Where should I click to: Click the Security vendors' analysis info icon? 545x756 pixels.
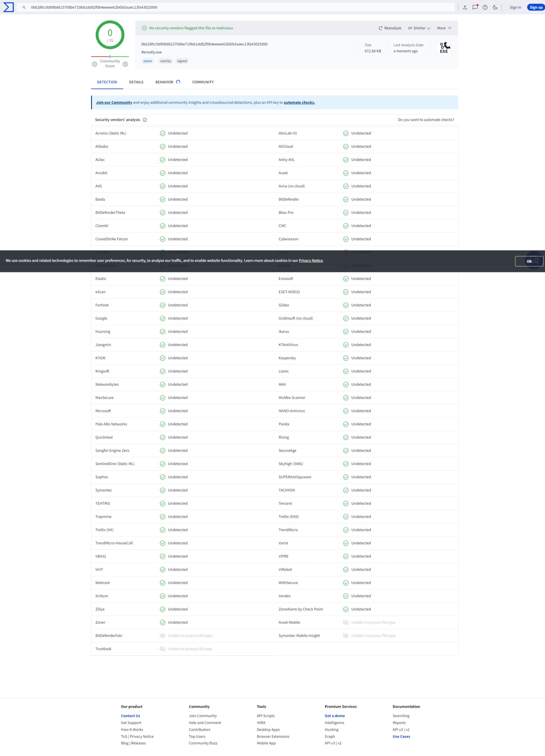(x=145, y=120)
